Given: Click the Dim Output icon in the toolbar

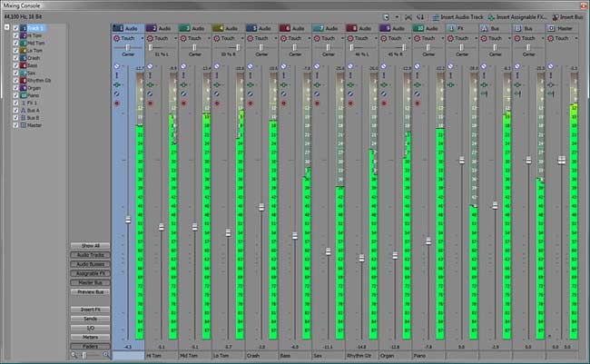Looking at the screenshot, I should (x=420, y=17).
